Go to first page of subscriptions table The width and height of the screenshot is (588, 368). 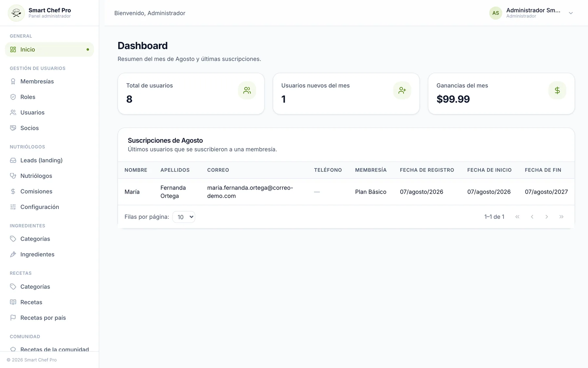(517, 217)
